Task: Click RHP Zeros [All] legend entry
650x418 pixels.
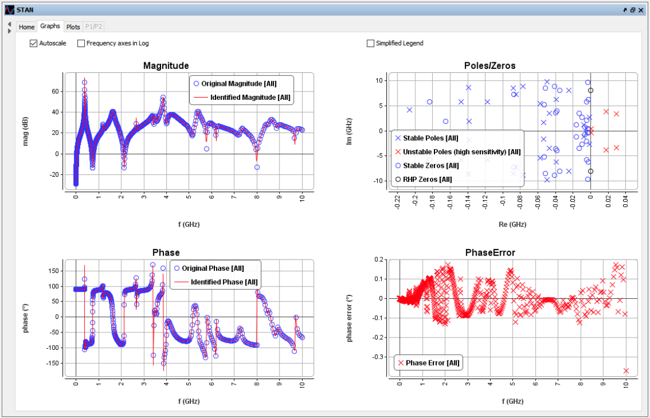Action: [423, 179]
